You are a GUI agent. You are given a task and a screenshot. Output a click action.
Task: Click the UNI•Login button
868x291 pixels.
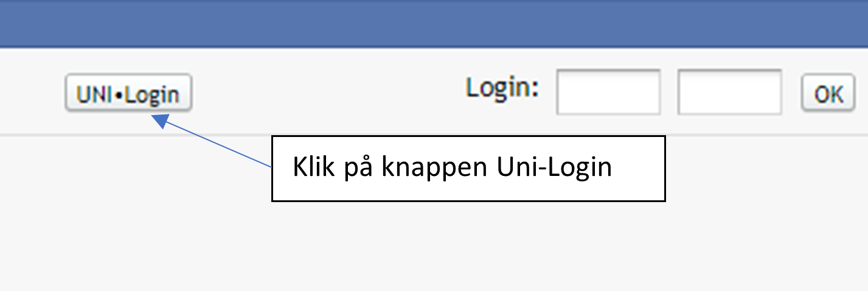[x=128, y=94]
